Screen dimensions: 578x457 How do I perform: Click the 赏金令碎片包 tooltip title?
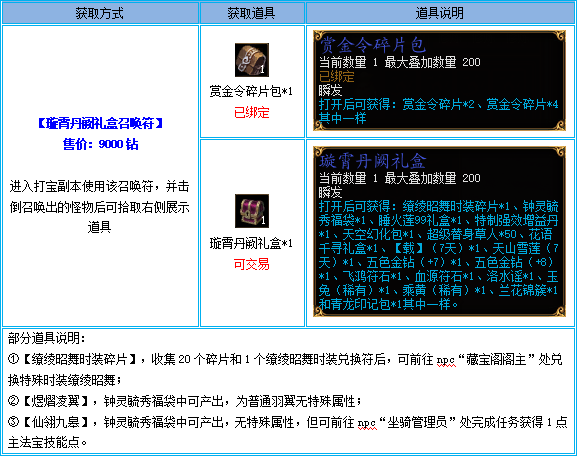[x=373, y=45]
